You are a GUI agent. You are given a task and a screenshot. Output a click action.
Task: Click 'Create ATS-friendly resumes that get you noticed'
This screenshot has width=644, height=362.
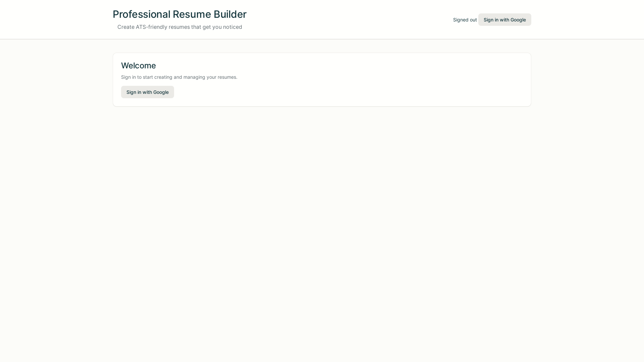[179, 27]
